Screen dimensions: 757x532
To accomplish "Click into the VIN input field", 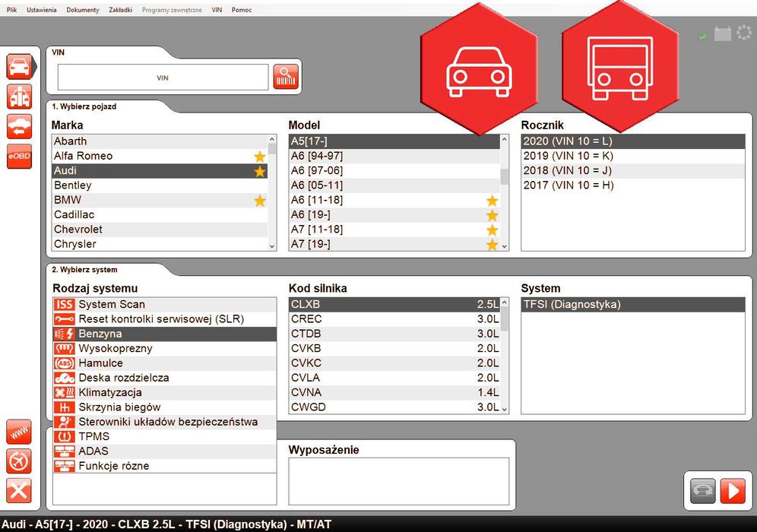I will click(163, 78).
